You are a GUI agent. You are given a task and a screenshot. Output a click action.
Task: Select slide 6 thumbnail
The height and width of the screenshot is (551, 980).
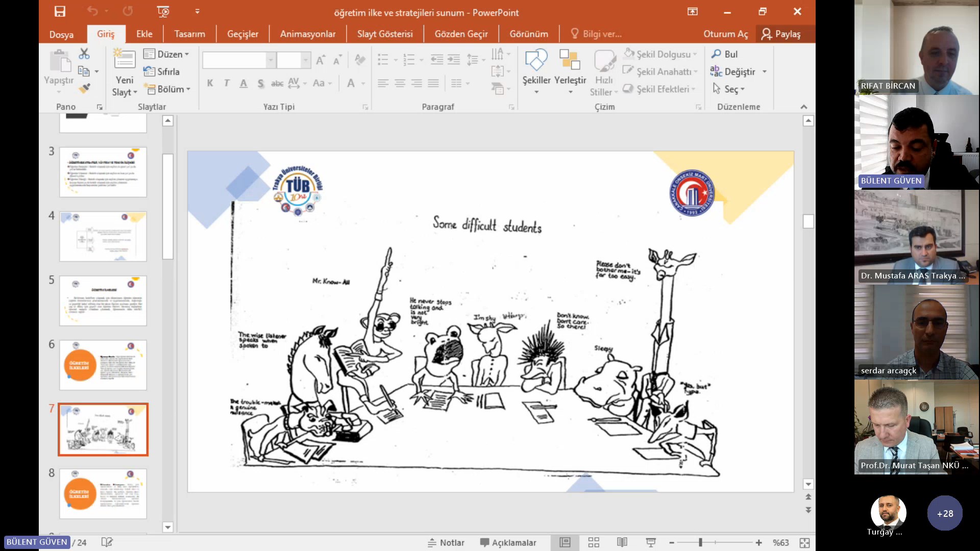point(103,365)
